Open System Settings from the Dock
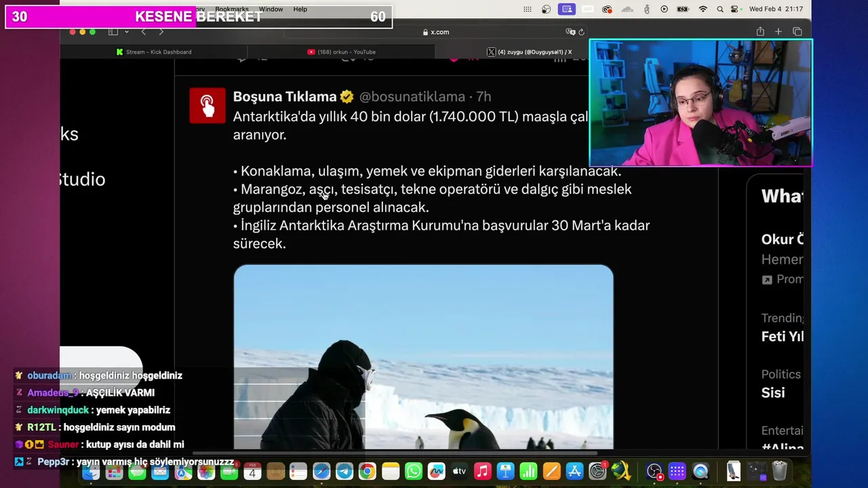This screenshot has width=868, height=488. tap(598, 471)
